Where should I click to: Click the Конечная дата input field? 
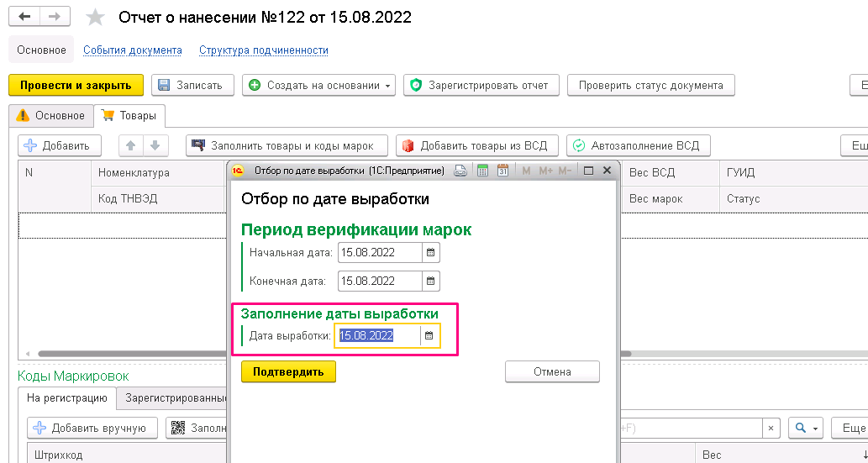[380, 281]
